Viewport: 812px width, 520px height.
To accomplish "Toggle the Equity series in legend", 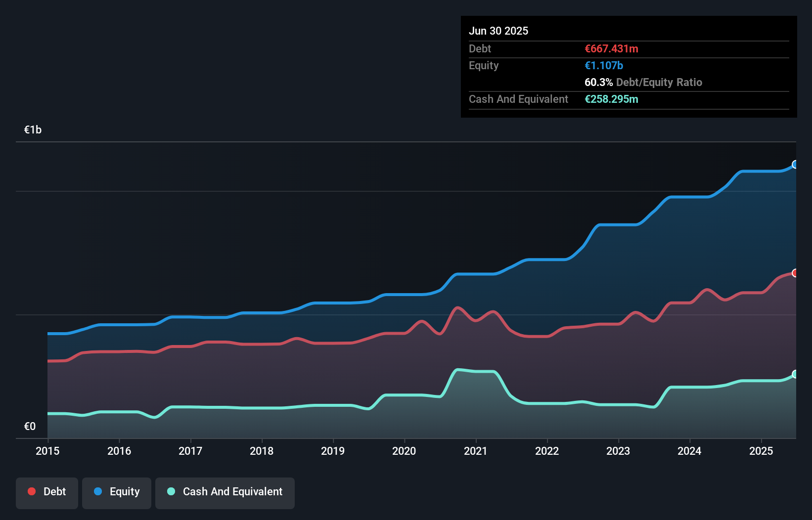I will pos(117,492).
